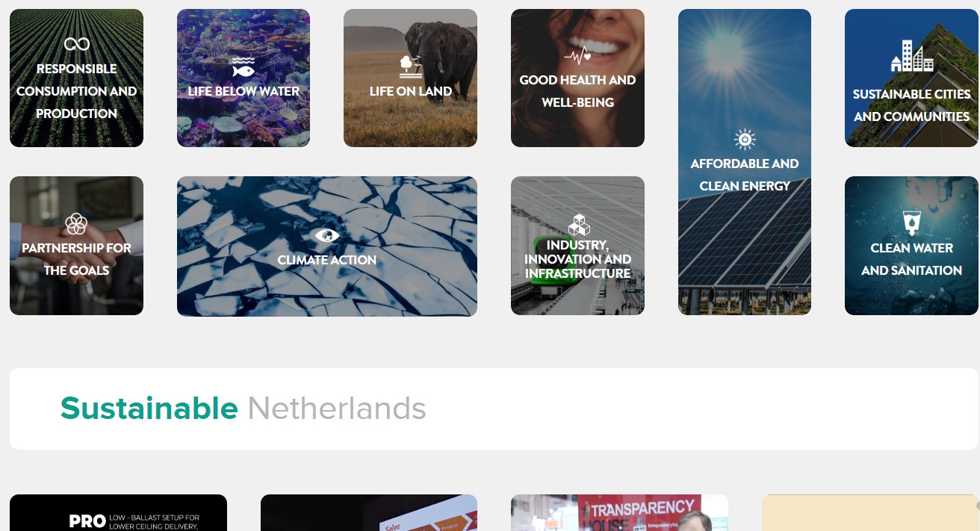980x531 pixels.
Task: Click the sun icon above Affordable and Clean Energy
Action: [x=745, y=140]
